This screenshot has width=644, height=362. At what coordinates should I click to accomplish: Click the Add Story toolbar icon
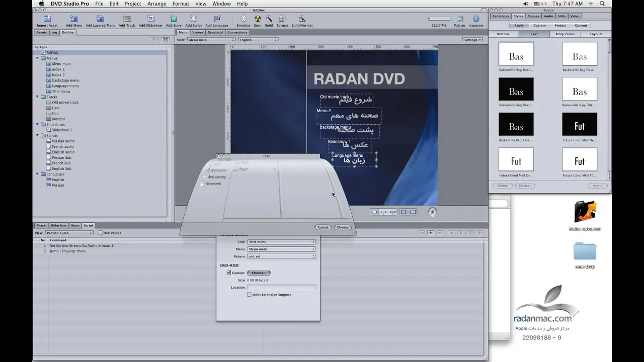(174, 19)
